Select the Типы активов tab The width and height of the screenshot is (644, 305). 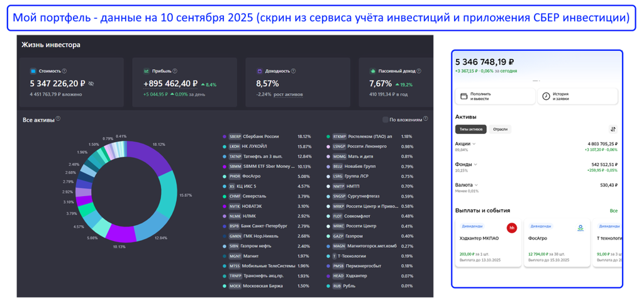pyautogui.click(x=471, y=129)
